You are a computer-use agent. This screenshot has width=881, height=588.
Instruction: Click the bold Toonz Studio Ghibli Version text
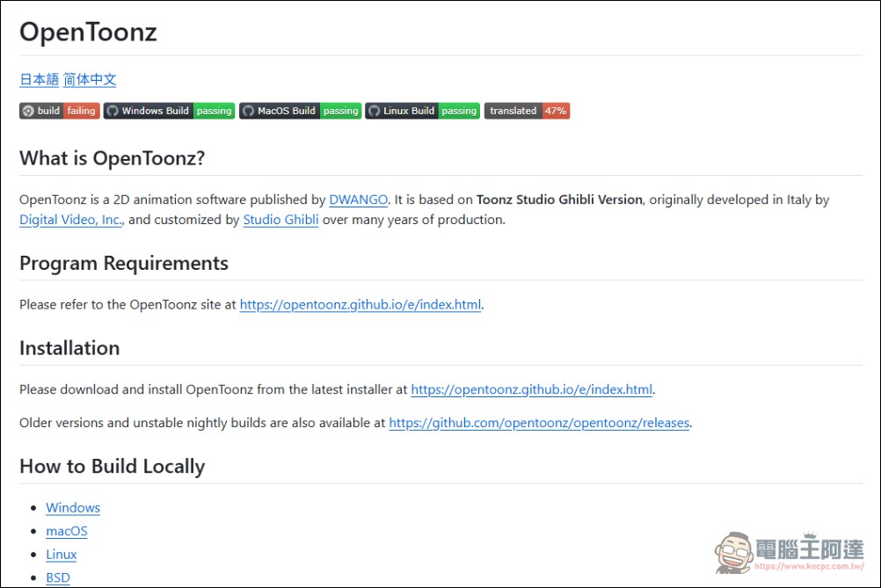(559, 200)
